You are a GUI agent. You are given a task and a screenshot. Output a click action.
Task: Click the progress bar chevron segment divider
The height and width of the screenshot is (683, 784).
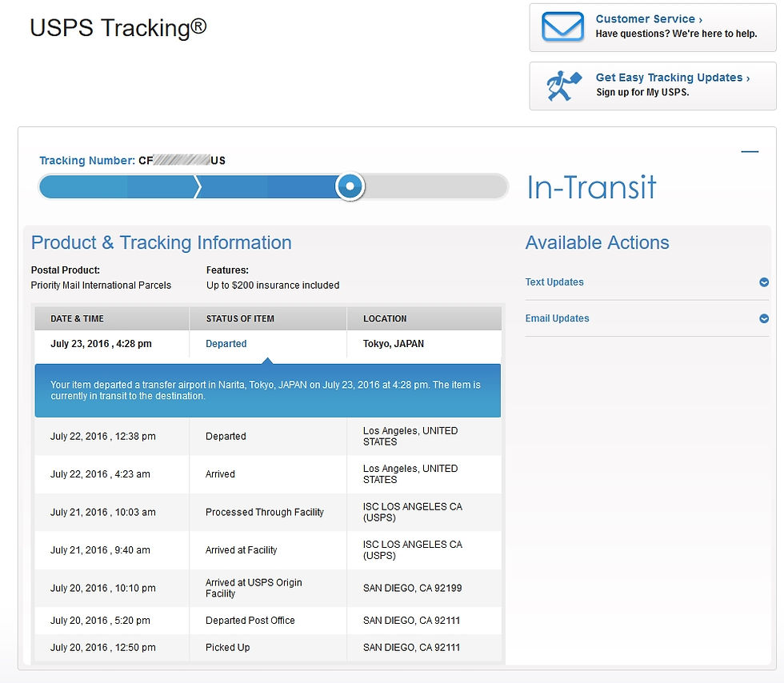[198, 186]
